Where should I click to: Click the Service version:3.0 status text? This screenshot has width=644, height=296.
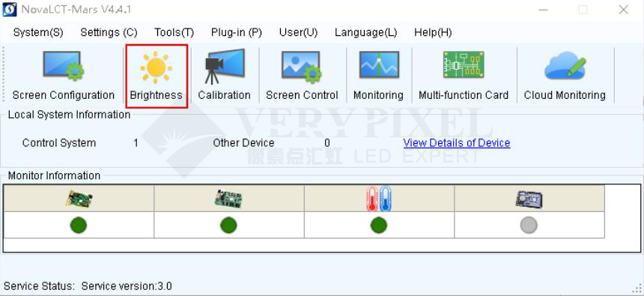(x=127, y=286)
